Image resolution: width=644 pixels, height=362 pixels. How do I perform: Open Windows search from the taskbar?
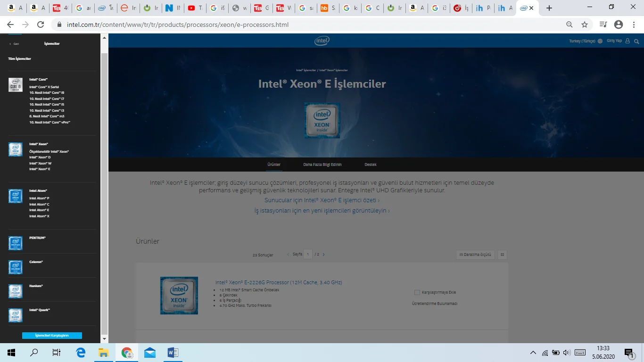tap(34, 353)
